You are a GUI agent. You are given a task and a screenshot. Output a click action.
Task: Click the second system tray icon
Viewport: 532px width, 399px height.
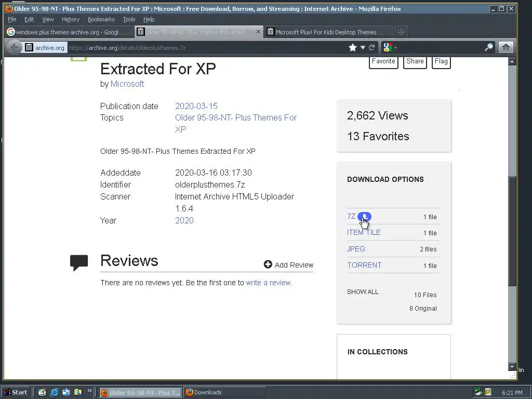[488, 392]
